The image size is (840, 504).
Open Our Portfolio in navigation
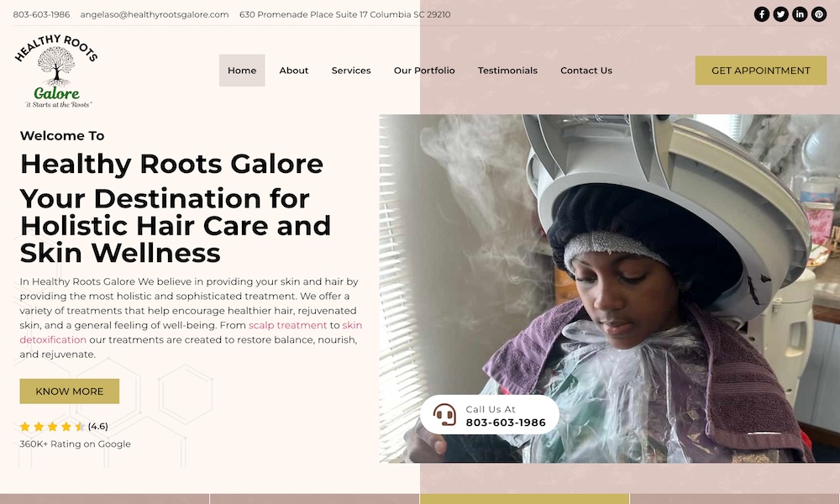pyautogui.click(x=424, y=71)
